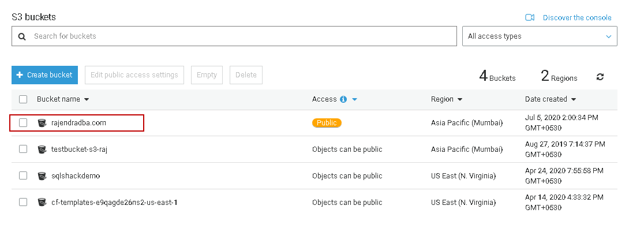
Task: Click the Access info icon
Action: coord(343,99)
